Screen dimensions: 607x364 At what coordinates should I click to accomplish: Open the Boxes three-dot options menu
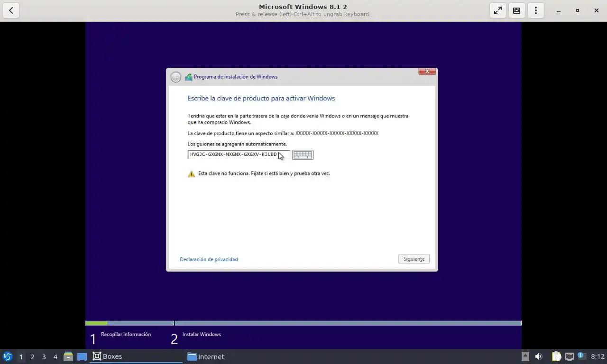point(536,10)
